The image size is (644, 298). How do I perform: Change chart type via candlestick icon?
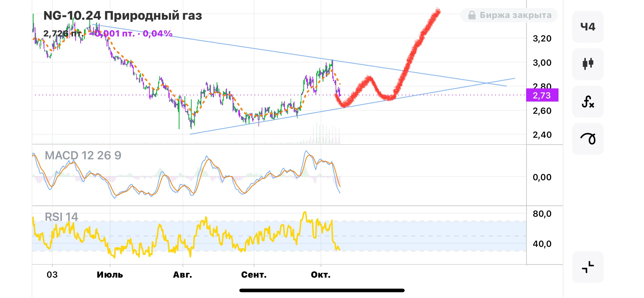point(587,64)
